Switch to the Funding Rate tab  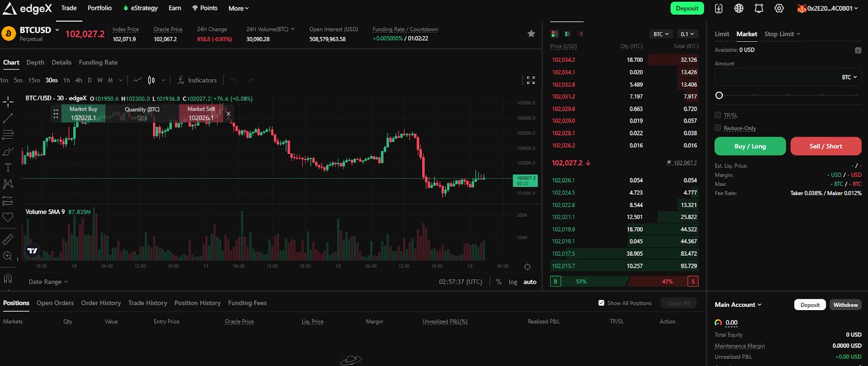[98, 62]
